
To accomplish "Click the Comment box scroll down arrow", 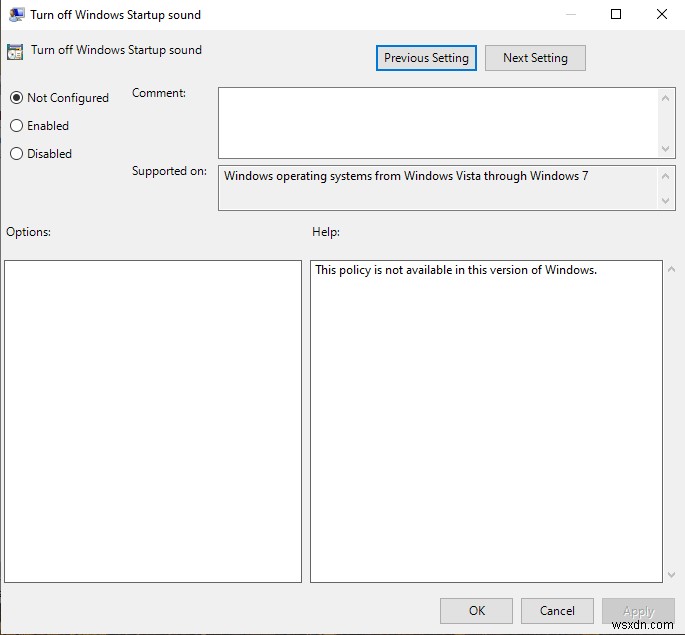I will pyautogui.click(x=665, y=148).
